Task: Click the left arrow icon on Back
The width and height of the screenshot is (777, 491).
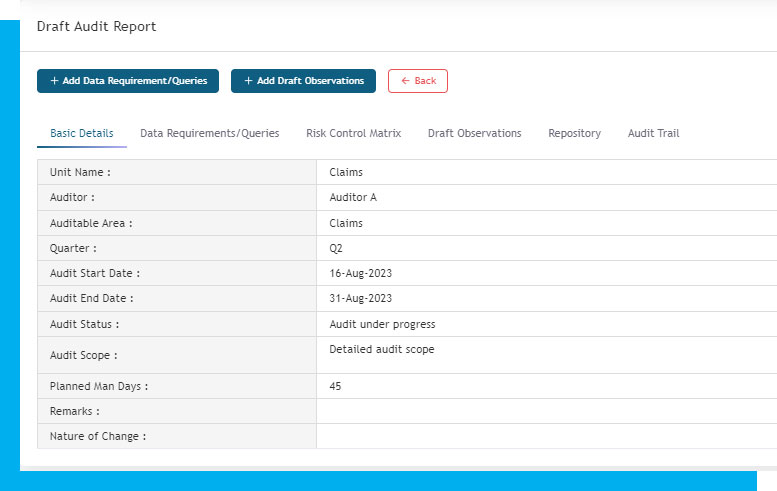Action: [x=404, y=81]
